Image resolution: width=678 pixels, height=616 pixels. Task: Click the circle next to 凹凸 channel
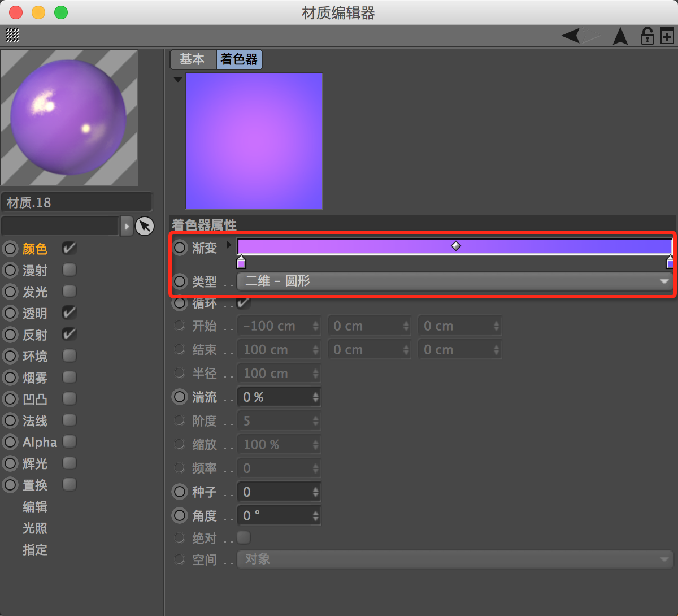pyautogui.click(x=10, y=399)
